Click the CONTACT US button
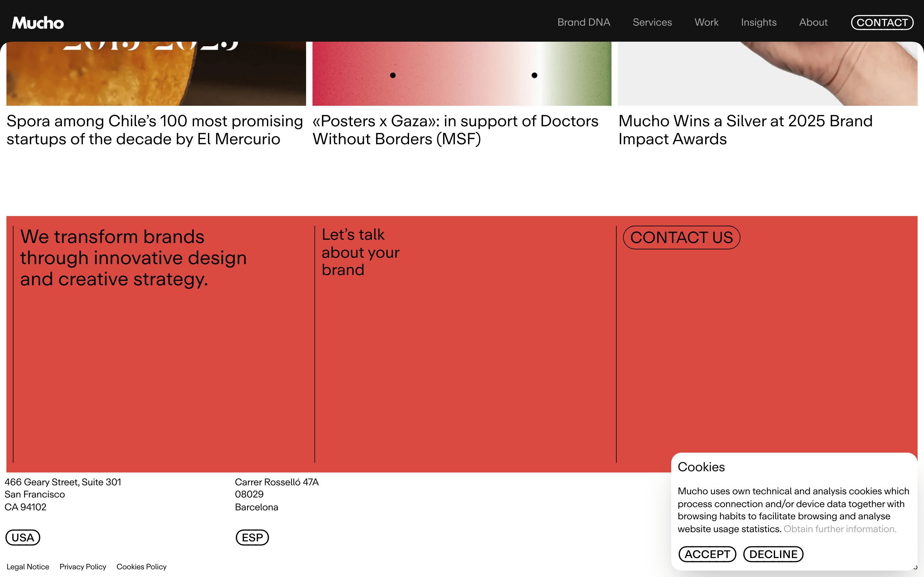Viewport: 924px width, 577px height. tap(681, 237)
